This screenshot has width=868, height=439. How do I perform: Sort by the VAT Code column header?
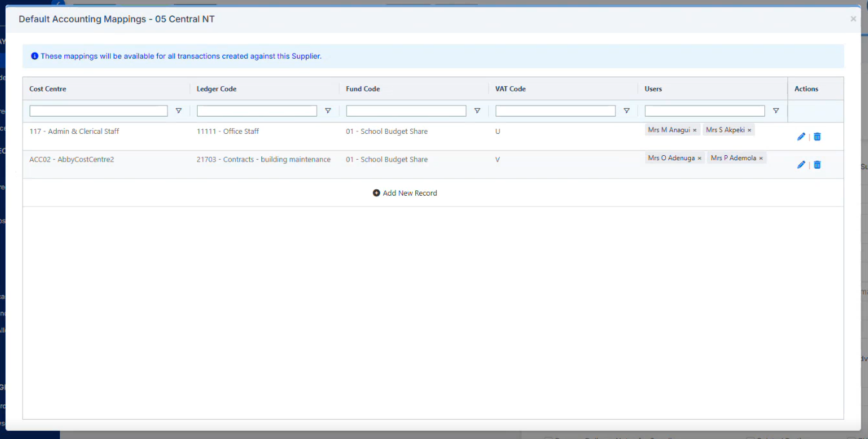pyautogui.click(x=511, y=89)
